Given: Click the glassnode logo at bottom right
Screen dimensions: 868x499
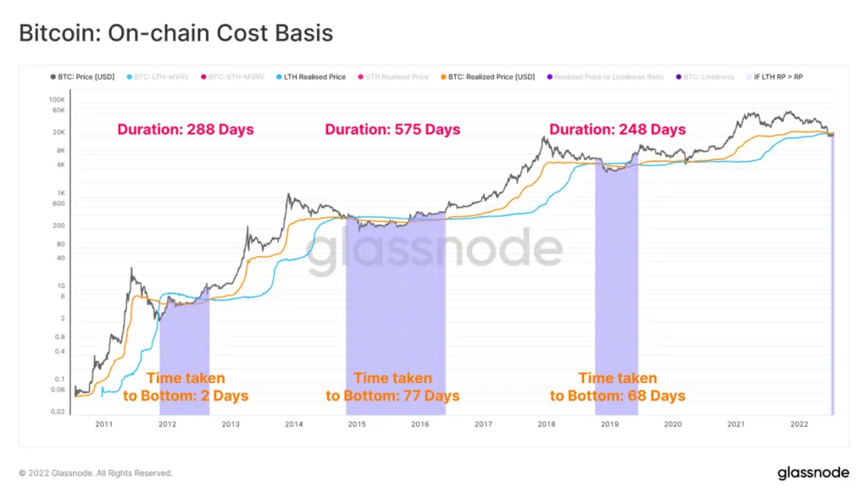Looking at the screenshot, I should pos(813,473).
